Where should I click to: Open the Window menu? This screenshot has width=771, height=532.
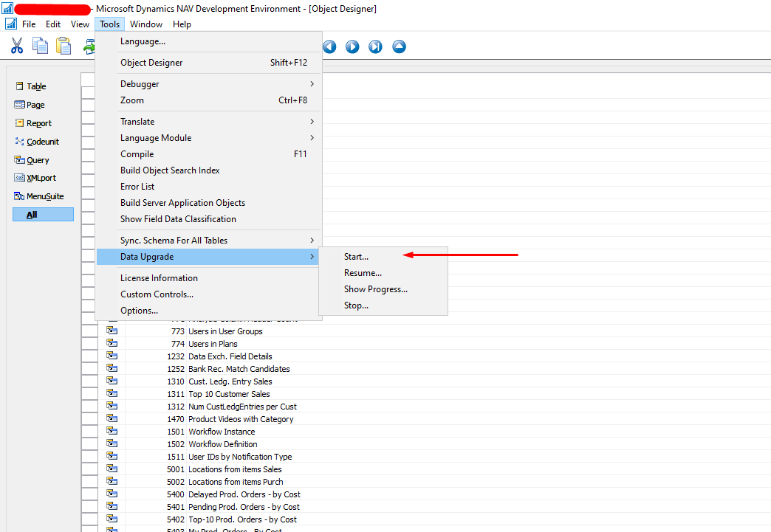[x=146, y=24]
